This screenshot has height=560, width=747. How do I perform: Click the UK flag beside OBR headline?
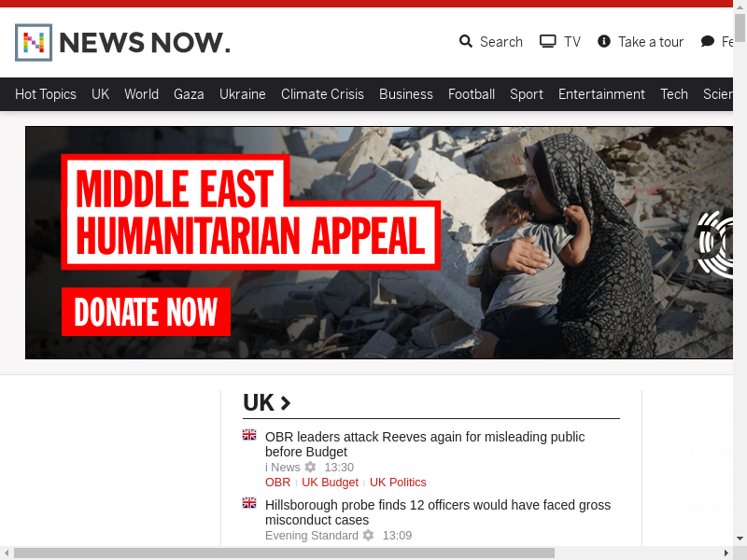click(249, 435)
